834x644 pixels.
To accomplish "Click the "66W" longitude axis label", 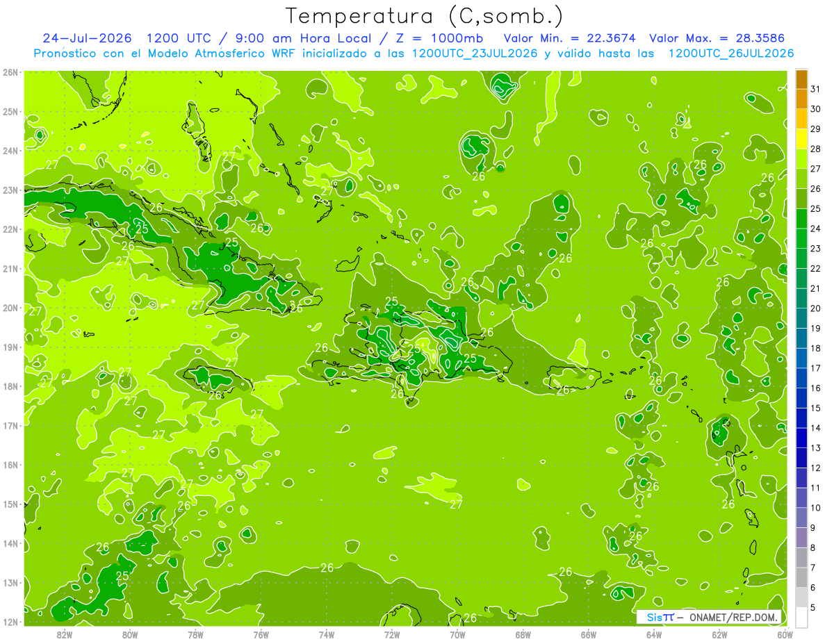I will (x=589, y=634).
